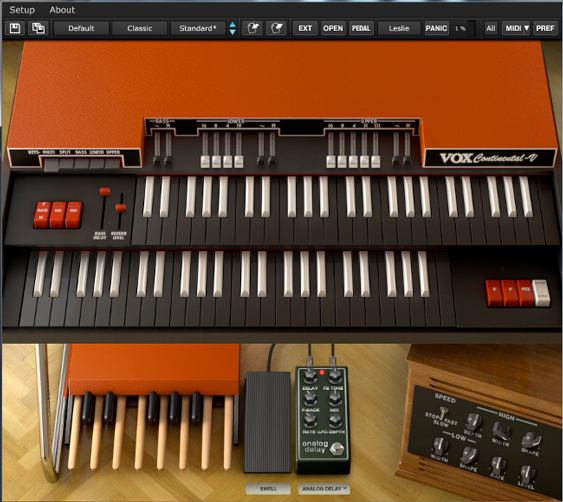Click the All button in the toolbar
This screenshot has height=502, width=563.
coord(490,28)
